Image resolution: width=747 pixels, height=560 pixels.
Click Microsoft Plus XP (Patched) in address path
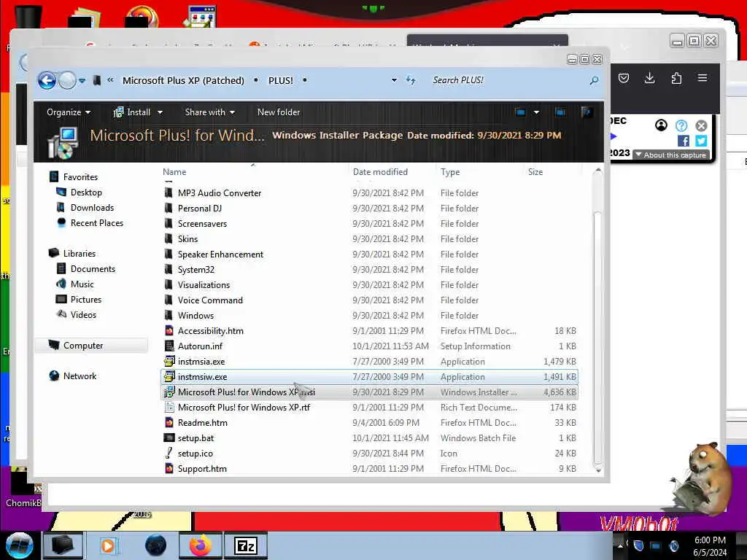click(183, 80)
